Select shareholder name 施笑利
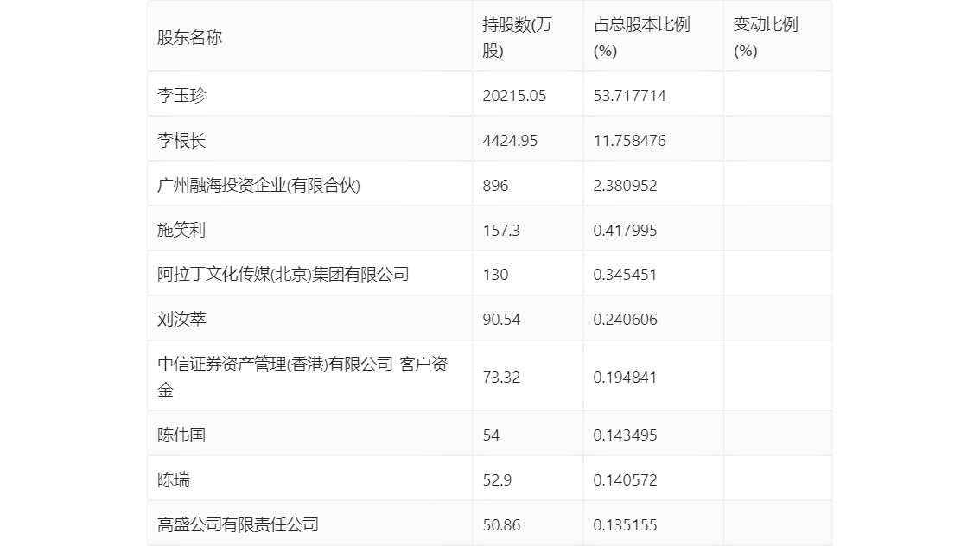Screen dimensions: 980x546 181,231
